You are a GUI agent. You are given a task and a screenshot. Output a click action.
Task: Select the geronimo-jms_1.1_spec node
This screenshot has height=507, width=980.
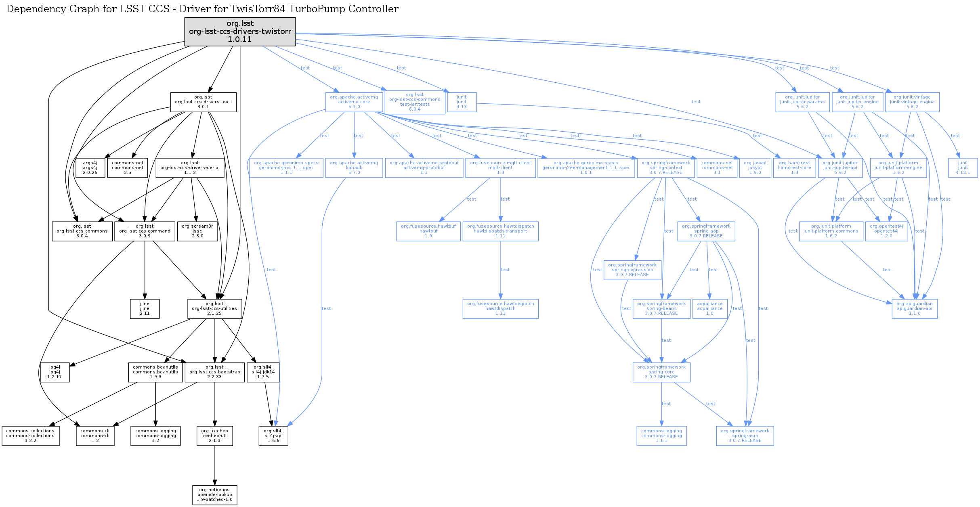pyautogui.click(x=286, y=168)
